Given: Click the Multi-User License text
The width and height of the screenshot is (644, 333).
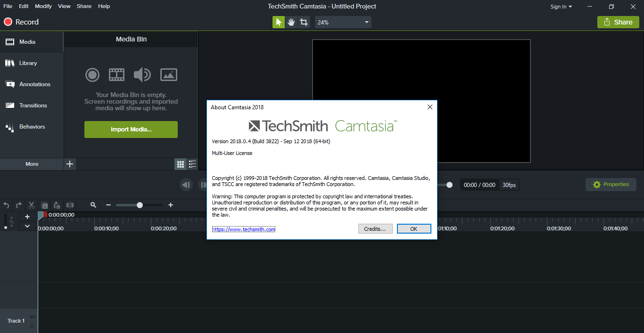Looking at the screenshot, I should pos(232,153).
